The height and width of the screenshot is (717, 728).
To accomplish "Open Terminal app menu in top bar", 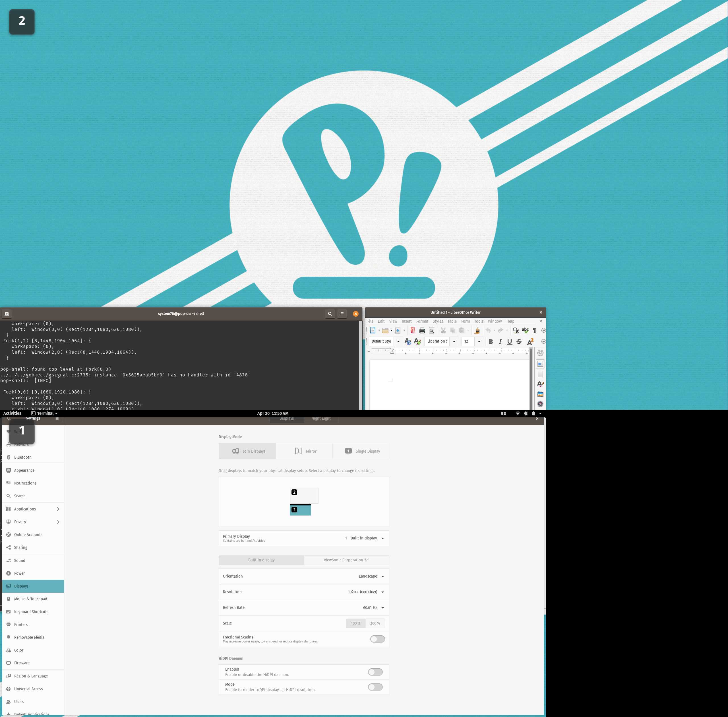I will pos(44,413).
